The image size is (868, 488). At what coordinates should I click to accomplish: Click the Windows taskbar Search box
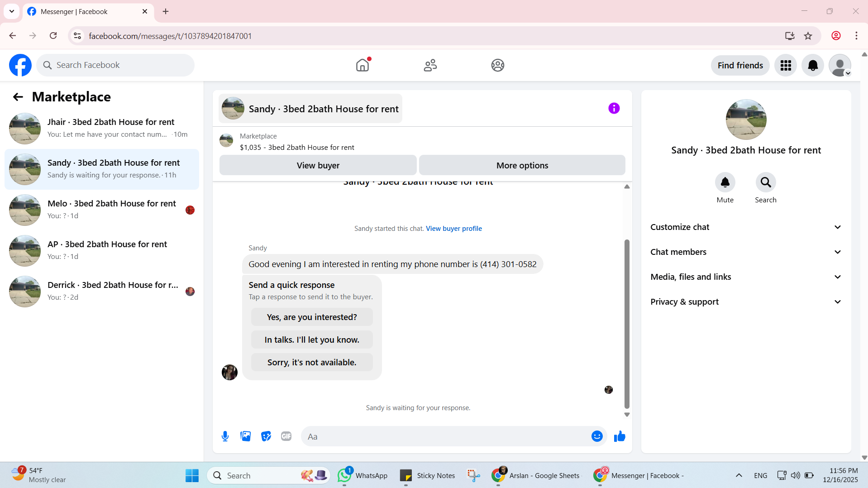tap(269, 475)
